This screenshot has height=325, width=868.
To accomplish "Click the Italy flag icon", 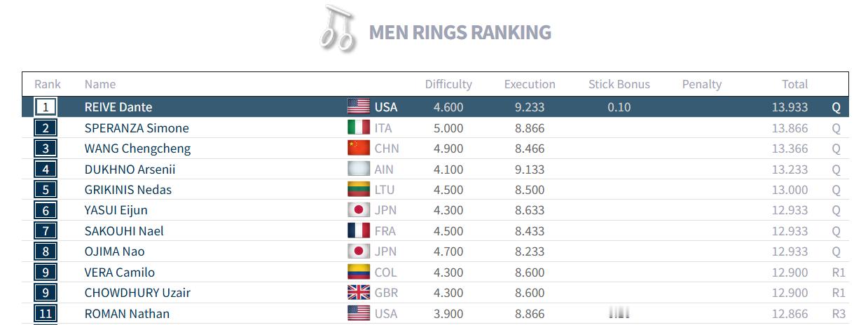I will point(358,128).
